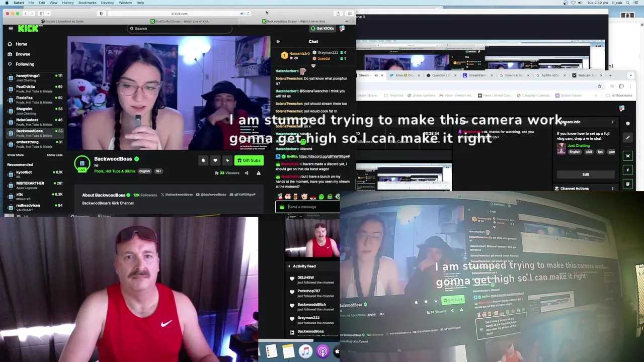This screenshot has height=362, width=644.
Task: Open the Bookmarks menu
Action: pyautogui.click(x=87, y=3)
